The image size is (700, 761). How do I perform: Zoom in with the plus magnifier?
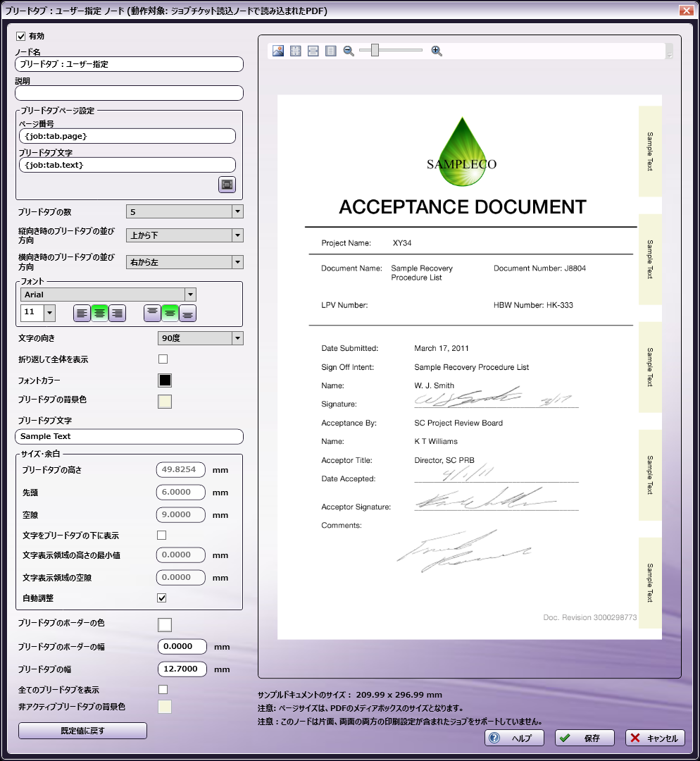tap(437, 51)
